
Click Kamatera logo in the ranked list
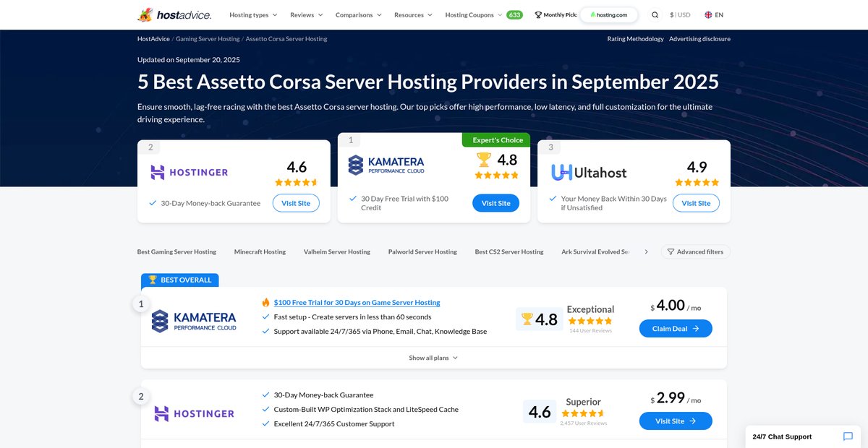[x=194, y=321]
